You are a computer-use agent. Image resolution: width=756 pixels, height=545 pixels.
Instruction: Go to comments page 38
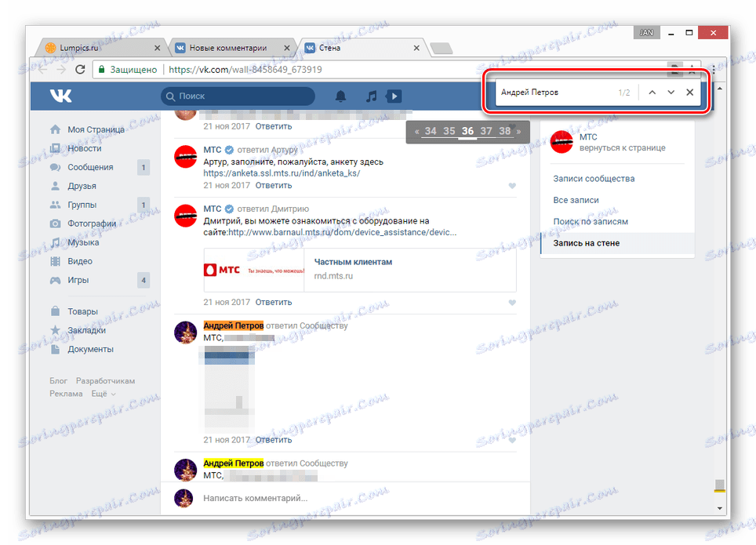pyautogui.click(x=505, y=131)
